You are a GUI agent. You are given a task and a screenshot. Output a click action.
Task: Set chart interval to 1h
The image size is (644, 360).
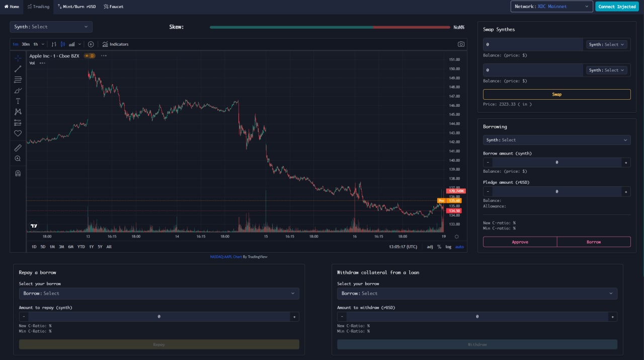coord(36,44)
